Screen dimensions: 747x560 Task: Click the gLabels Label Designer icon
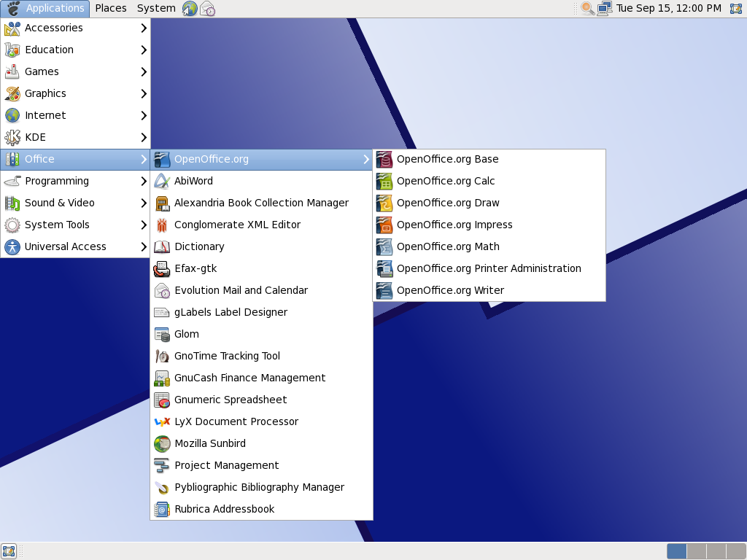pos(162,313)
